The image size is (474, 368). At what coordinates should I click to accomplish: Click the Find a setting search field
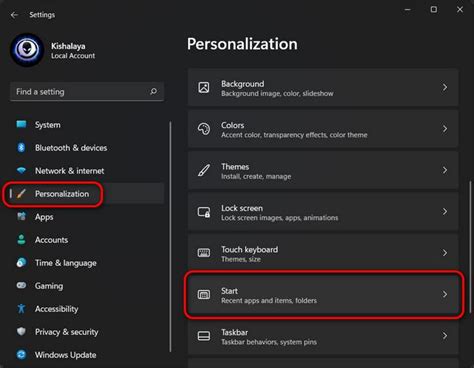[x=87, y=92]
